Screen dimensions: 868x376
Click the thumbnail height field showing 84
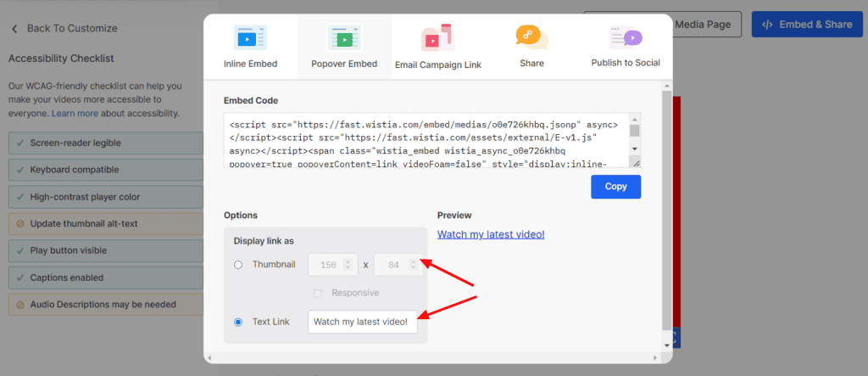[398, 265]
